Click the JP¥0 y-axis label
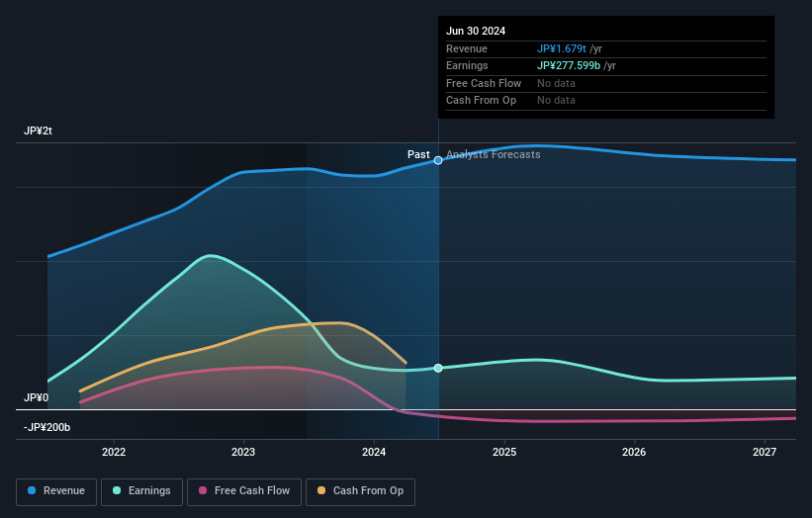 click(x=37, y=397)
